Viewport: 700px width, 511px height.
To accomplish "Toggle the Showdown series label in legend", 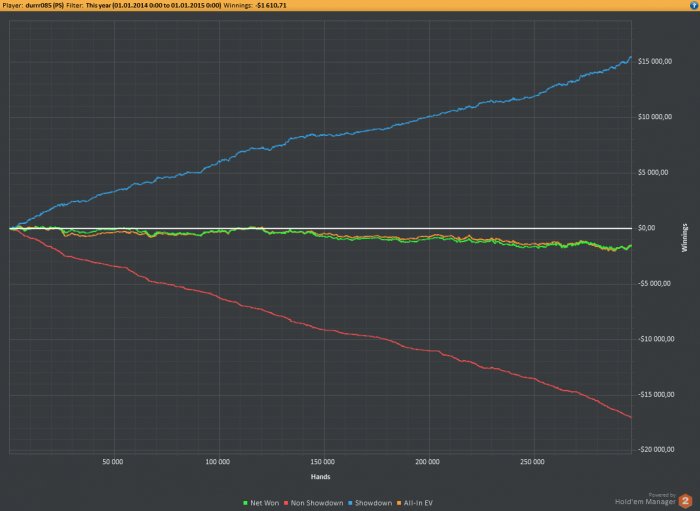I will tap(373, 503).
